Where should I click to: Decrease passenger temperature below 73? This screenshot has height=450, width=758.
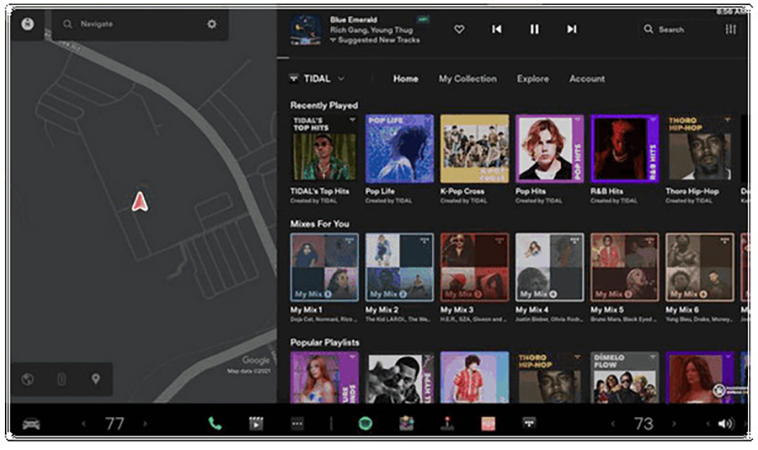coord(613,424)
